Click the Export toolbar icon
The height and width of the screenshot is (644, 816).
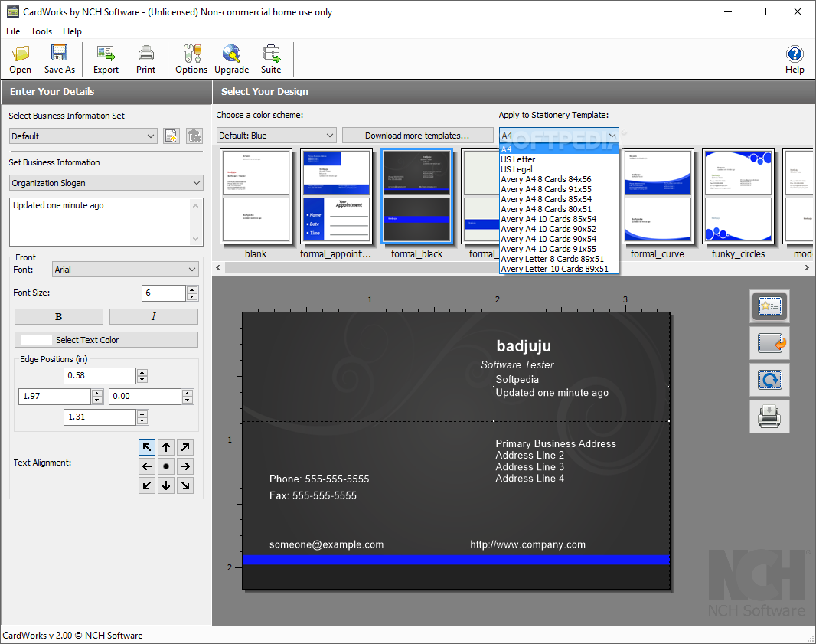(x=106, y=60)
